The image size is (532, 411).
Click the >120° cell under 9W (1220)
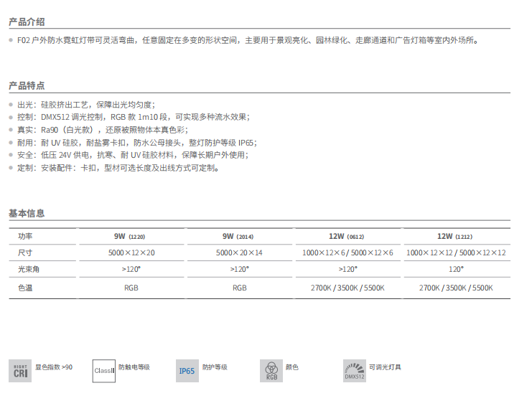click(131, 269)
